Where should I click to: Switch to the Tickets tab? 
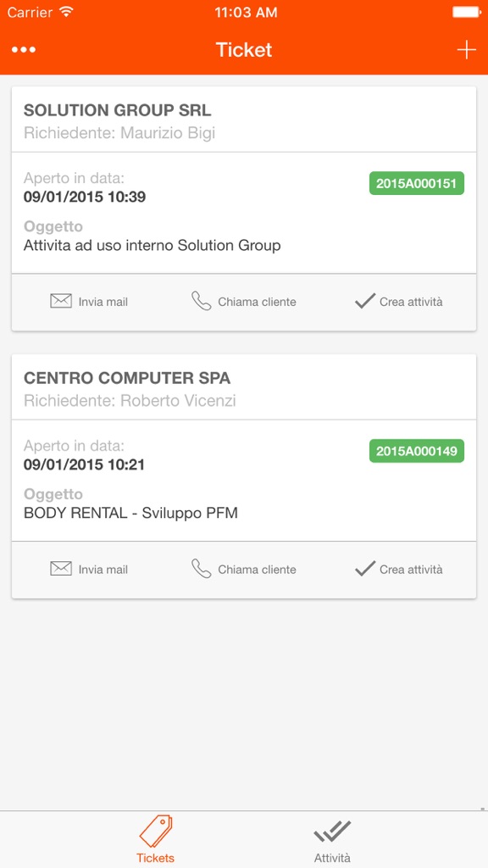(156, 839)
